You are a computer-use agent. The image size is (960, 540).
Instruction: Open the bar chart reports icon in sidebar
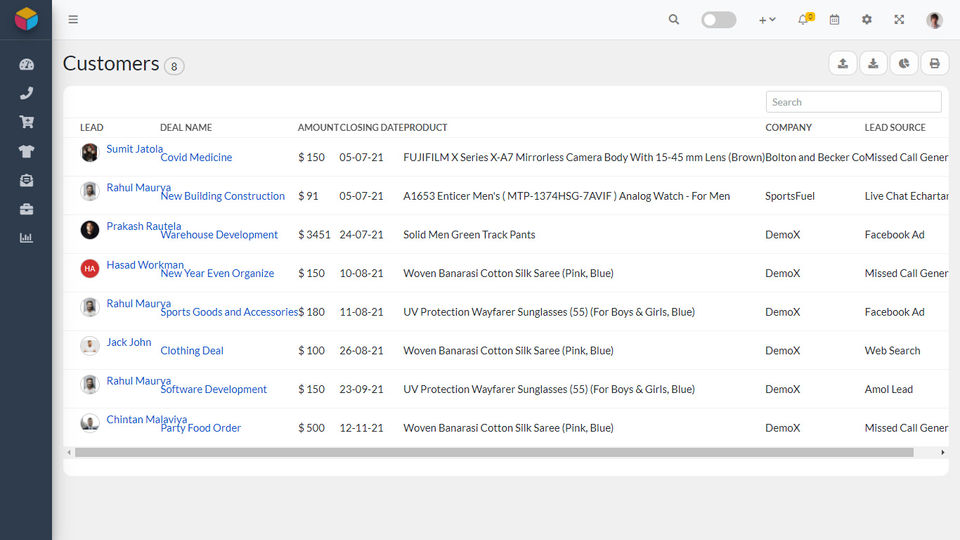coord(26,238)
